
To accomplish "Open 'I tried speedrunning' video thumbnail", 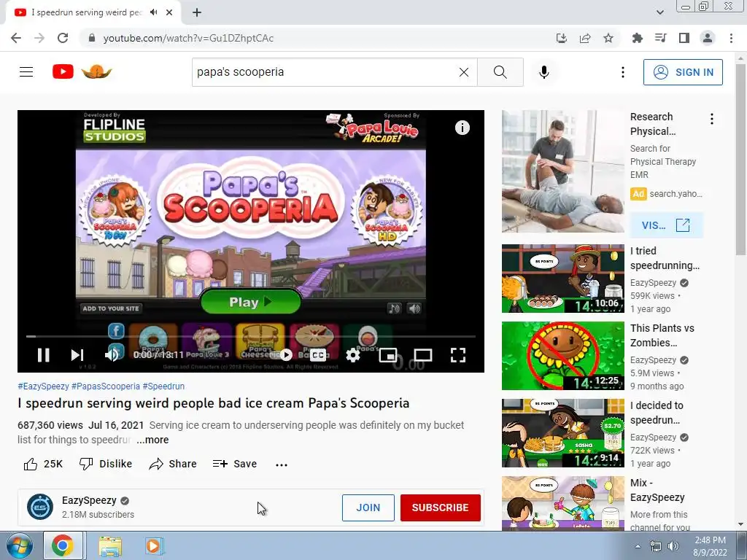I will click(562, 279).
